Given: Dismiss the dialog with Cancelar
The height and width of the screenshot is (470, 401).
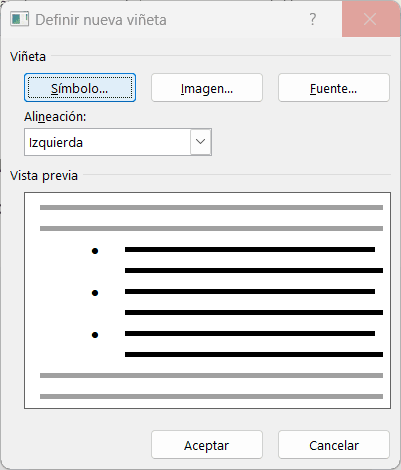Looking at the screenshot, I should [334, 445].
